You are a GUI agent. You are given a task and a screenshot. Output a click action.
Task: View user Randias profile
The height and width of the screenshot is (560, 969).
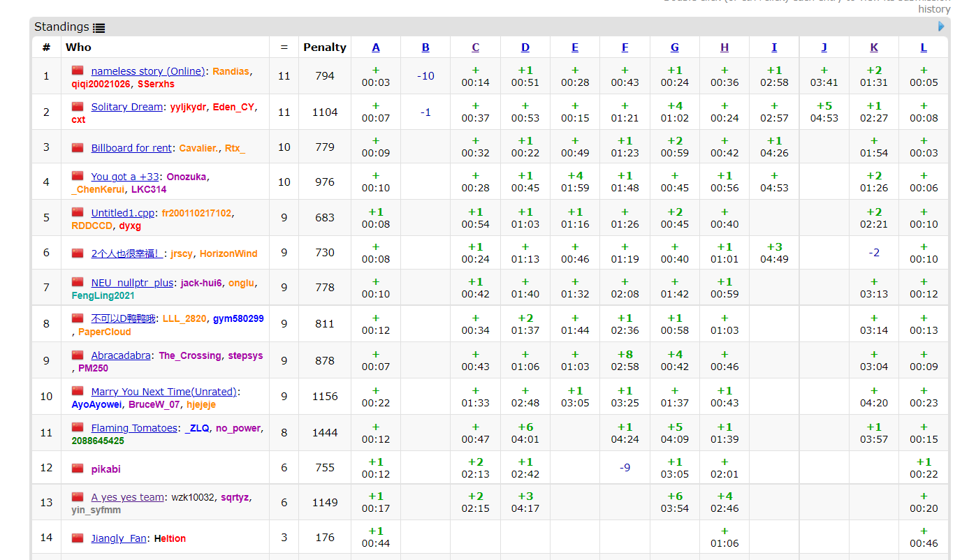pyautogui.click(x=231, y=71)
